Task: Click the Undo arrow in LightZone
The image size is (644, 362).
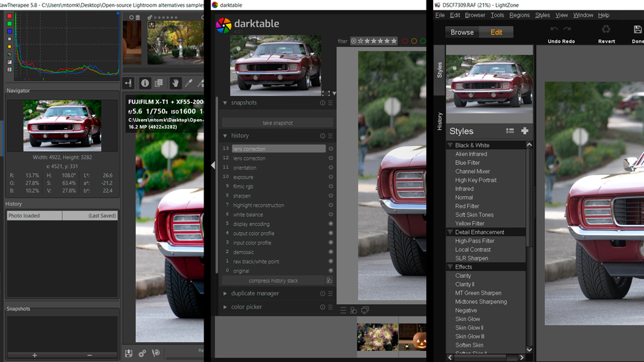Action: pyautogui.click(x=554, y=29)
